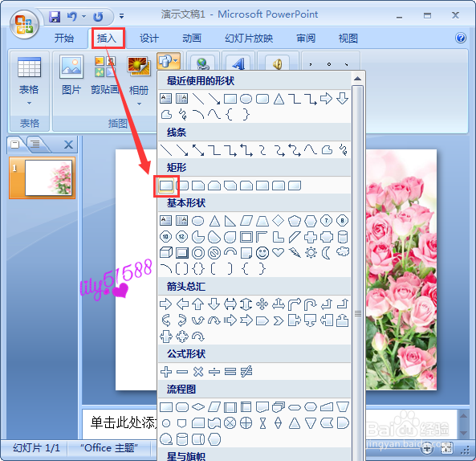
Task: Insert a table with 表格 button
Action: [x=29, y=76]
